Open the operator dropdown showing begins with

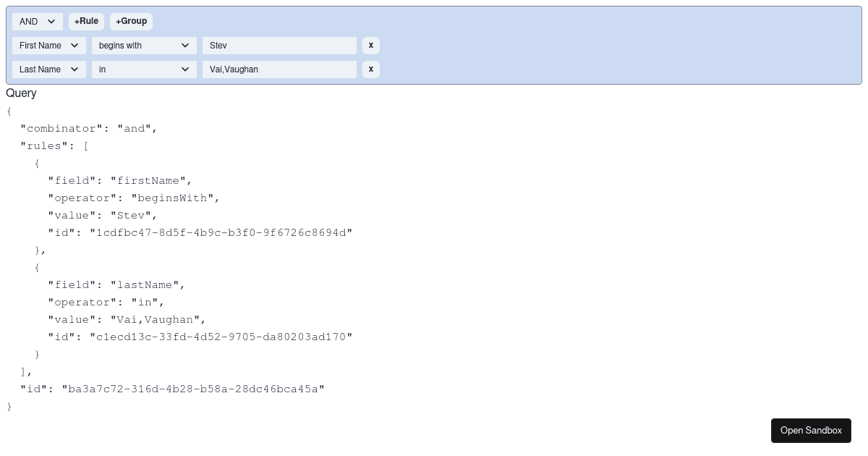[144, 45]
